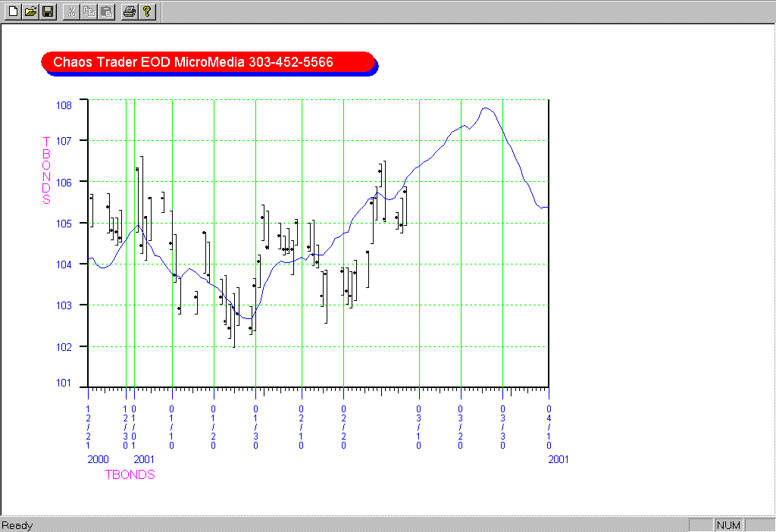This screenshot has width=776, height=532.
Task: Click the 02/10 date axis label
Action: coord(302,427)
